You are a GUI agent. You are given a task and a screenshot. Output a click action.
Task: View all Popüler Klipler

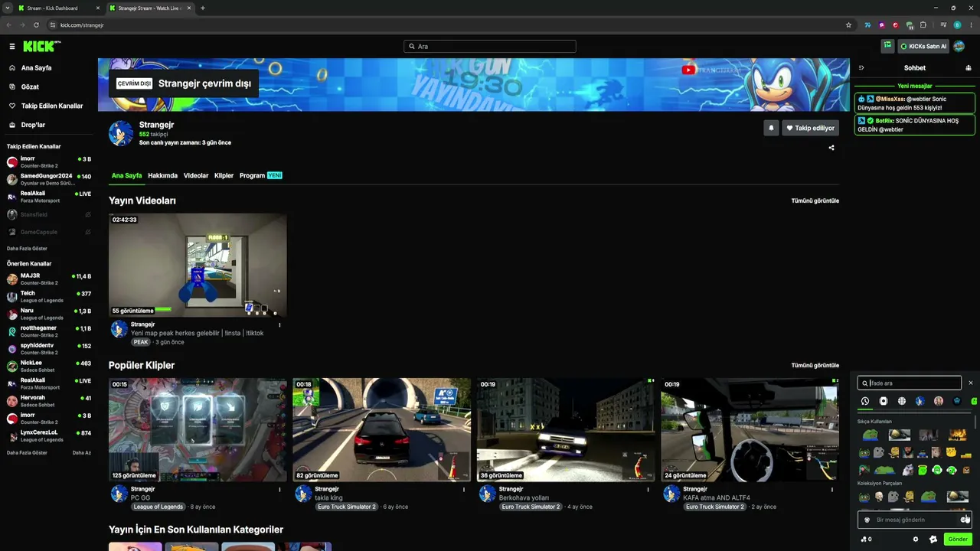point(815,365)
